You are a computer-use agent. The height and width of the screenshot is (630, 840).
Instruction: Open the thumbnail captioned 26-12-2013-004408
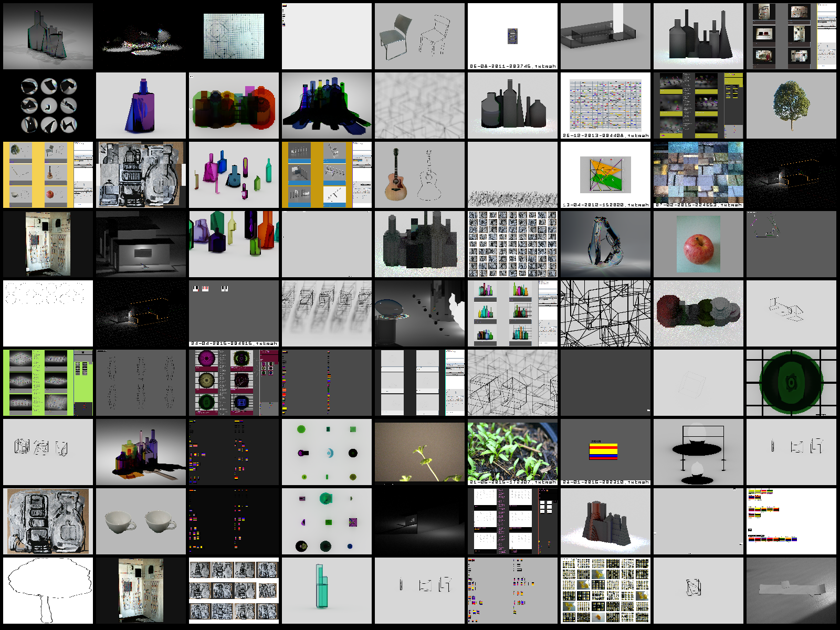tap(605, 106)
